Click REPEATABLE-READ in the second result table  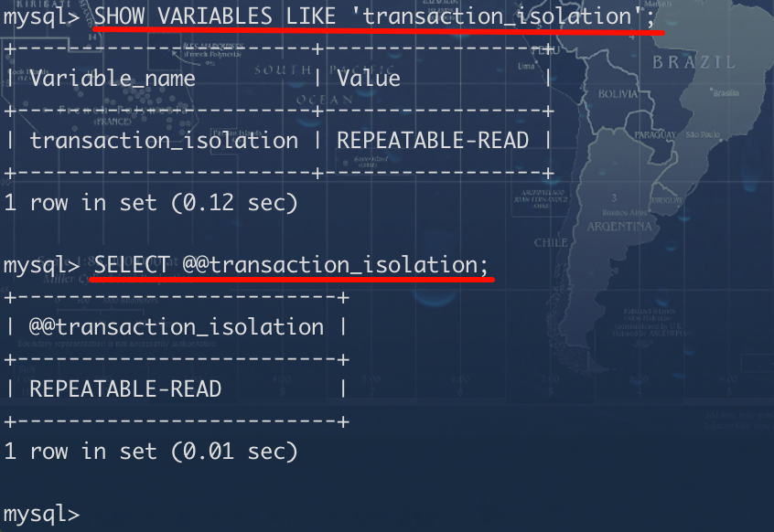pos(125,388)
